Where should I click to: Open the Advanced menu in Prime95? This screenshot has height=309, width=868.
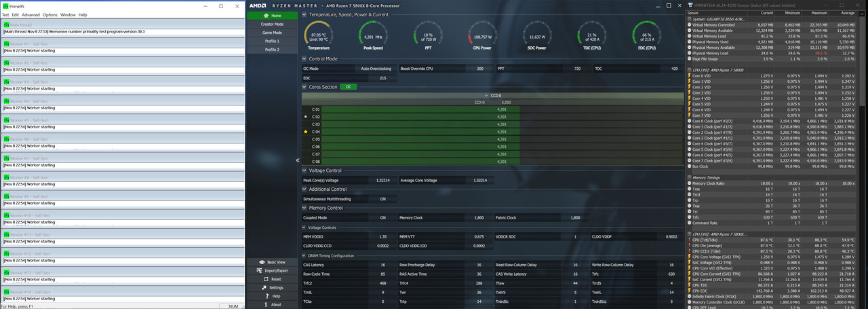pos(31,14)
